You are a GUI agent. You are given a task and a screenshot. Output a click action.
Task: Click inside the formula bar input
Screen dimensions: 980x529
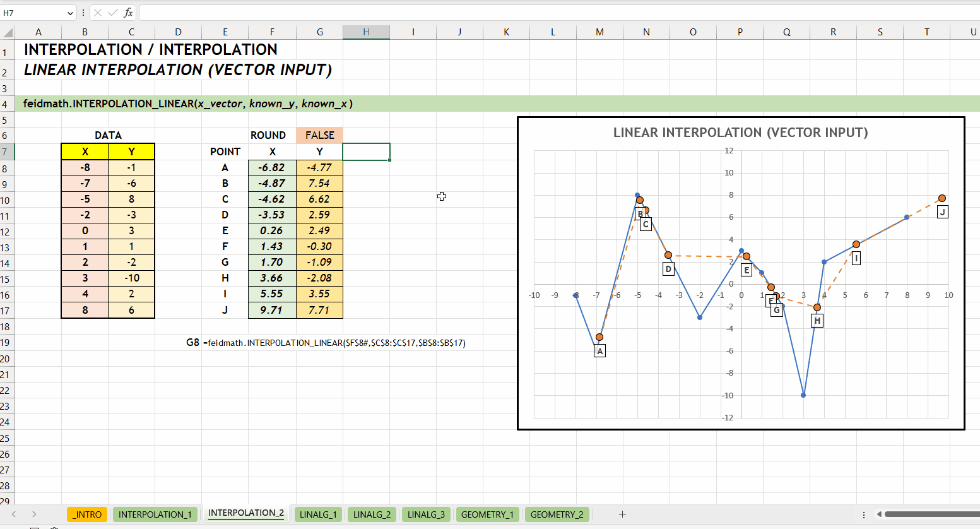(558, 13)
